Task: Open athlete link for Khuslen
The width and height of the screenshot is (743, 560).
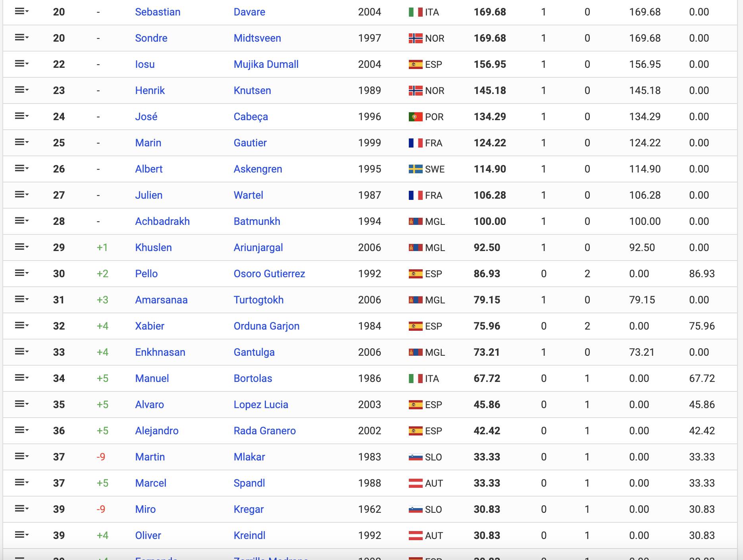Action: [153, 247]
